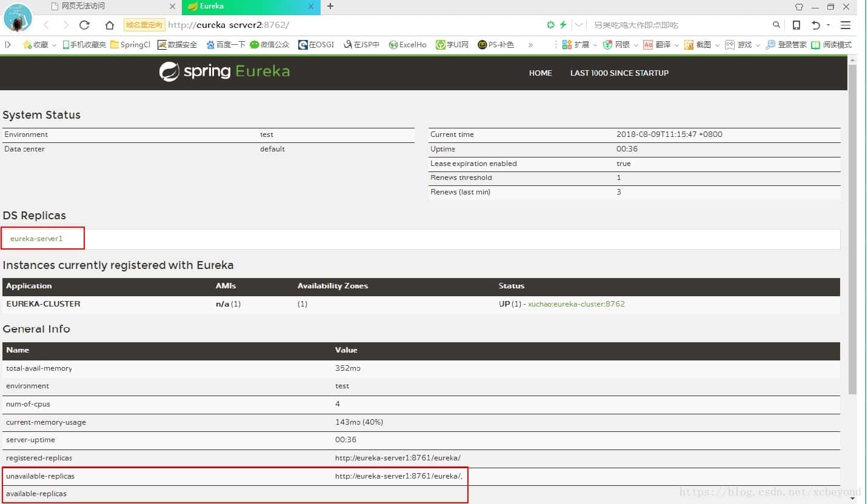Expand the 收藏 dropdown arrow
Screen dimensions: 868x504
[x=54, y=45]
